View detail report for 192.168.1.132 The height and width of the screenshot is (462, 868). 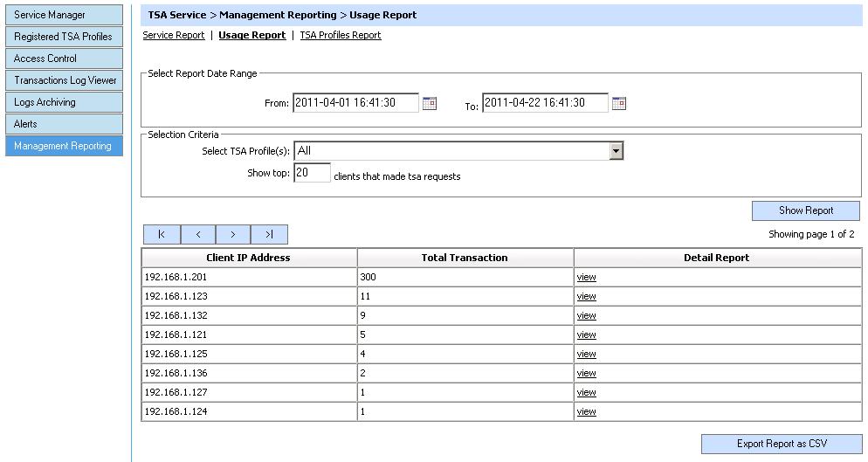[586, 315]
